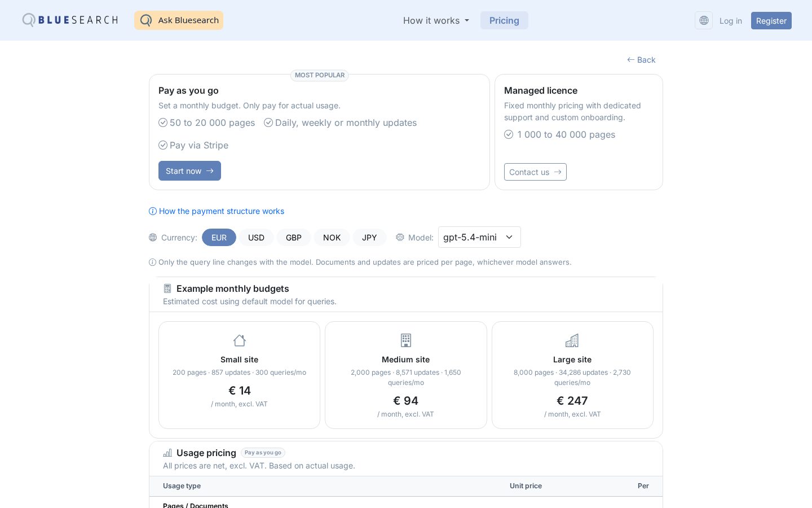Click the Log in link
Viewport: 812px width, 508px height.
tap(731, 21)
